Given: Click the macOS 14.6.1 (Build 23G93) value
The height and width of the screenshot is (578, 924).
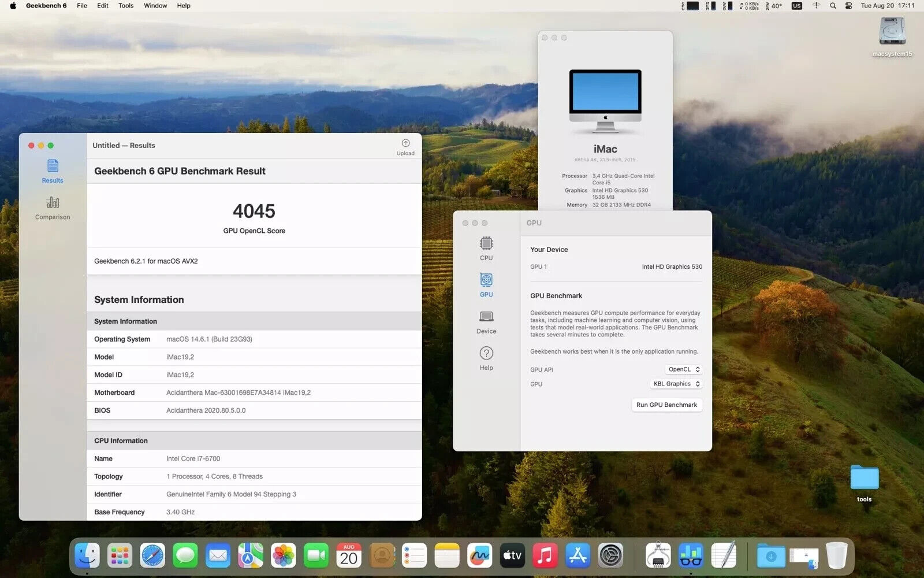Looking at the screenshot, I should point(209,339).
